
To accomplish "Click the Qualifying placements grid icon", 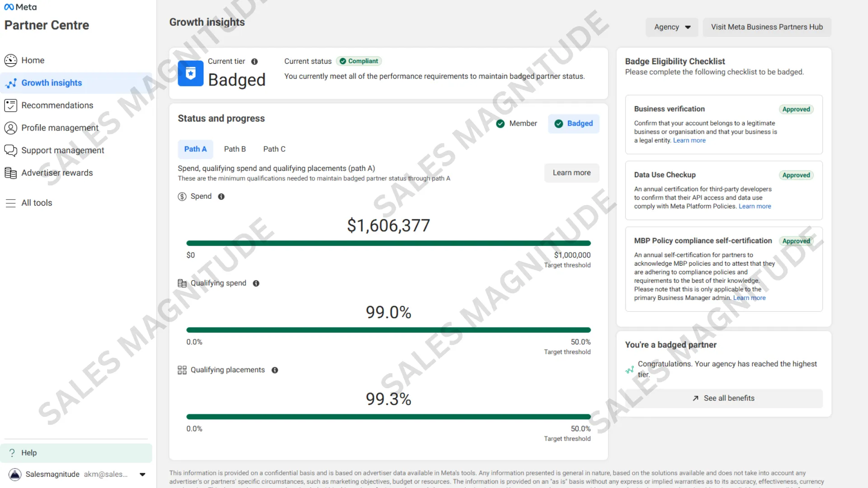I will [182, 370].
